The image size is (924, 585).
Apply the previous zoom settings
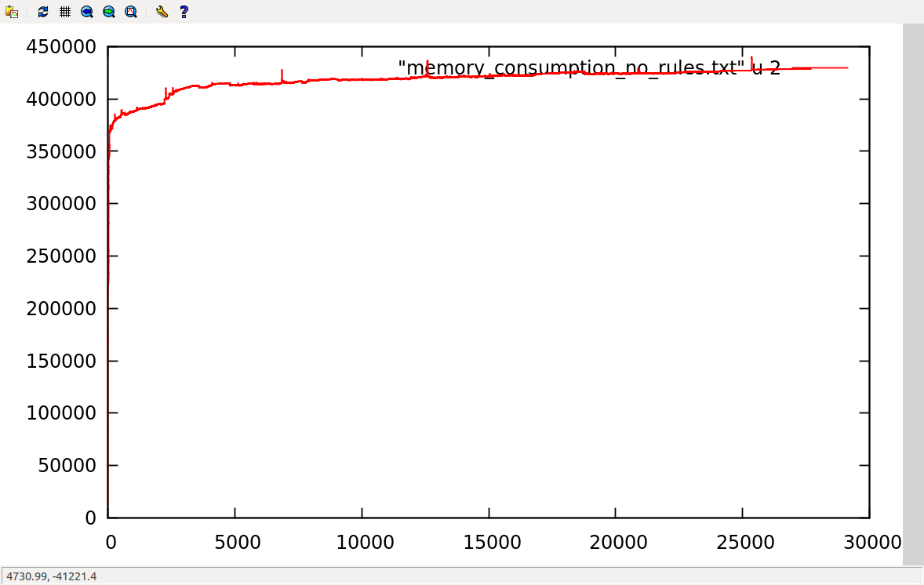[87, 12]
